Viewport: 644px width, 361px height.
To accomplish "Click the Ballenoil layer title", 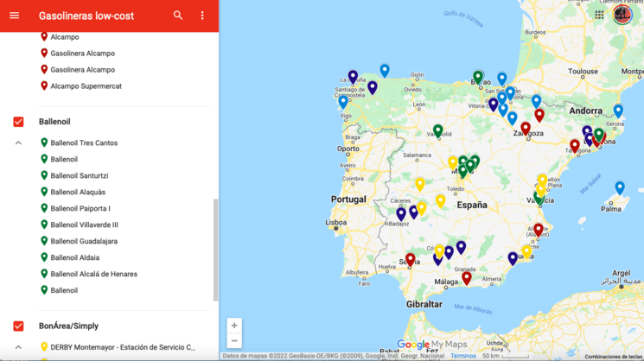I will pyautogui.click(x=54, y=122).
